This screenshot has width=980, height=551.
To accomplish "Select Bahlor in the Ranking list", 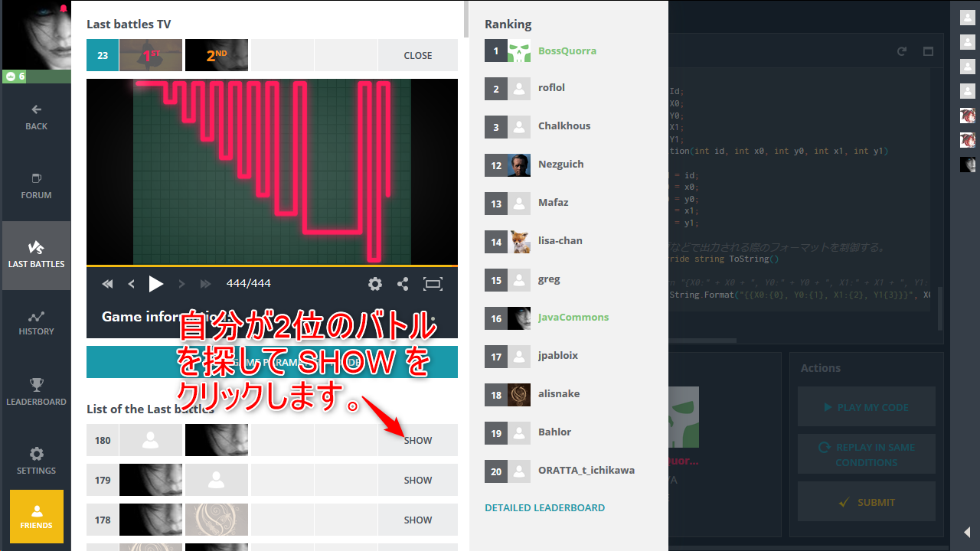I will 554,432.
